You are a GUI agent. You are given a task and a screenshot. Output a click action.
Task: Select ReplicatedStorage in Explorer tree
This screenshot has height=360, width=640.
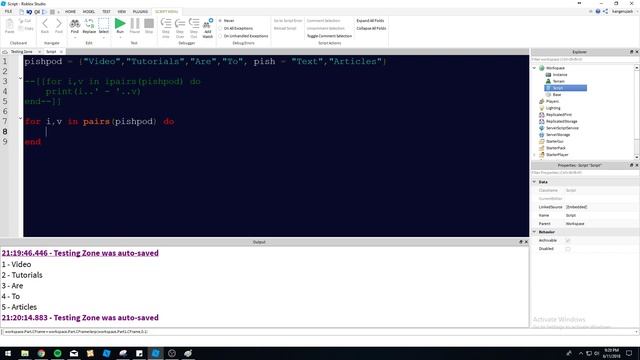[561, 122]
